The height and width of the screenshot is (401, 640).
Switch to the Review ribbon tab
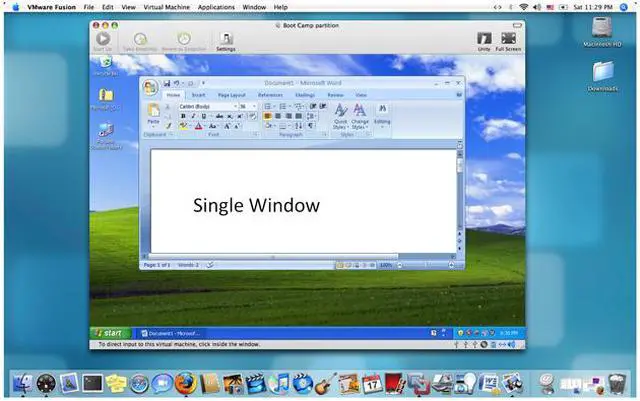point(335,95)
